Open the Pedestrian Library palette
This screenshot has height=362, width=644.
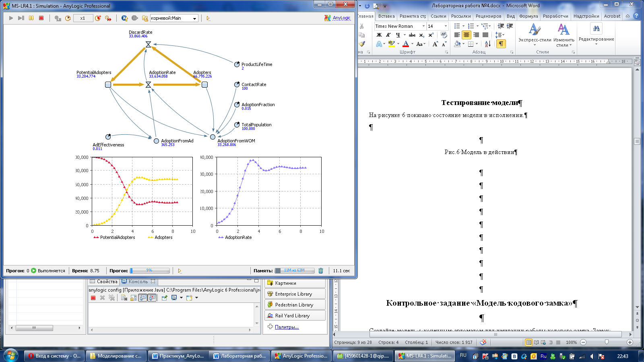294,305
